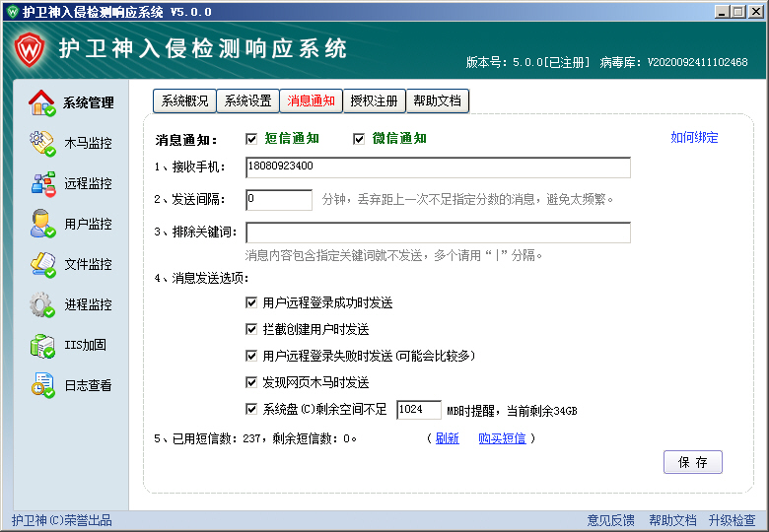The height and width of the screenshot is (532, 769).
Task: Click the 保存 button
Action: point(692,462)
